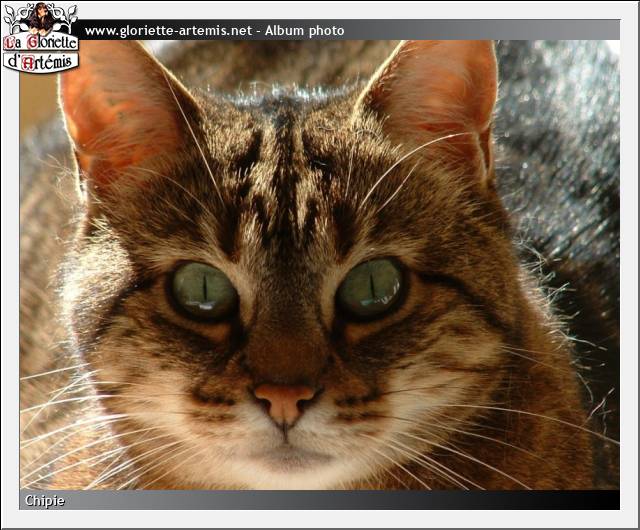Click the "d'Artémis" text in the logo
The width and height of the screenshot is (640, 530).
point(40,62)
